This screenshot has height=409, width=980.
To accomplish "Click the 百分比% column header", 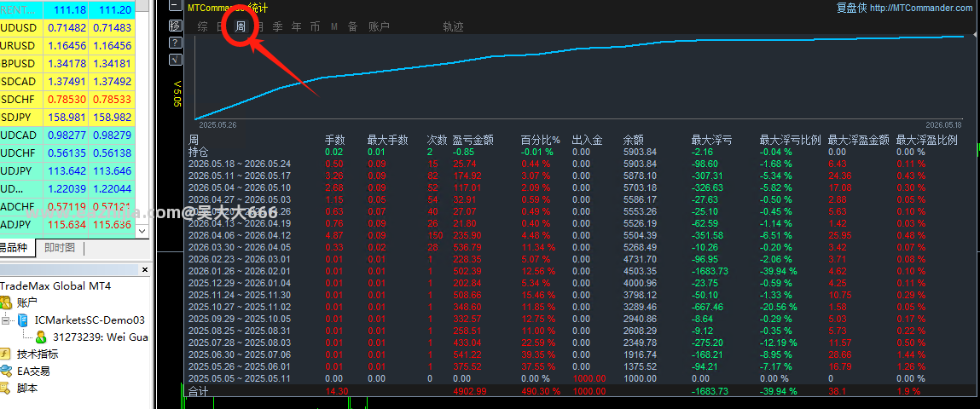I will (541, 140).
